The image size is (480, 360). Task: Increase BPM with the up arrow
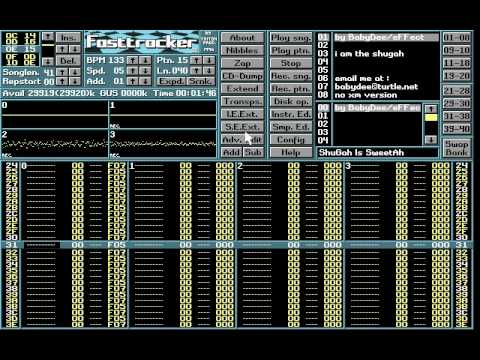click(x=133, y=60)
